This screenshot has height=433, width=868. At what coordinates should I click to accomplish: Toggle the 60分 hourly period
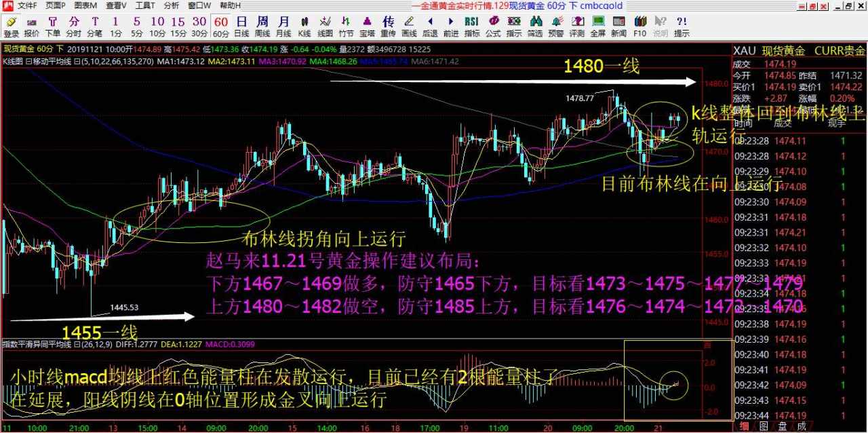tap(220, 26)
